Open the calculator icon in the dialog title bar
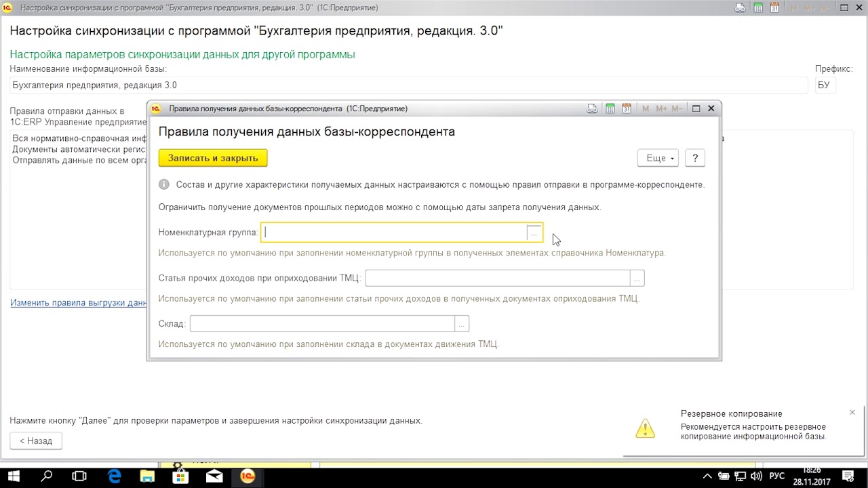 [610, 108]
